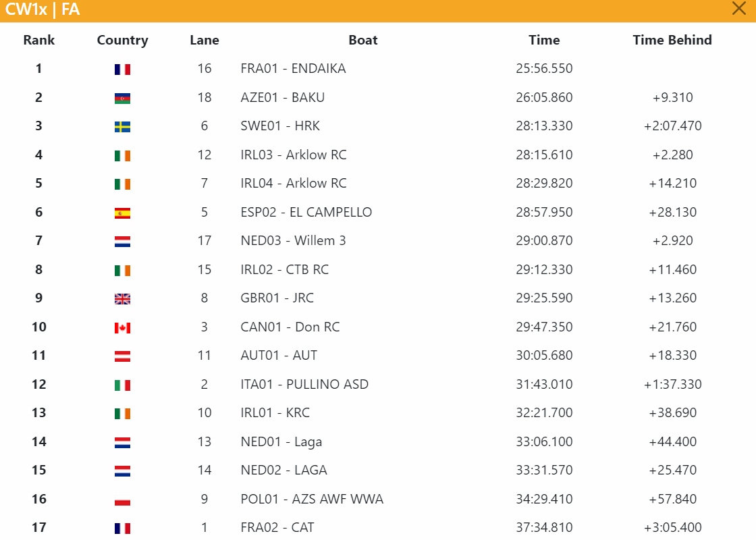Click the Austria flag in rank 11
Screen dimensions: 756x540
coord(122,356)
